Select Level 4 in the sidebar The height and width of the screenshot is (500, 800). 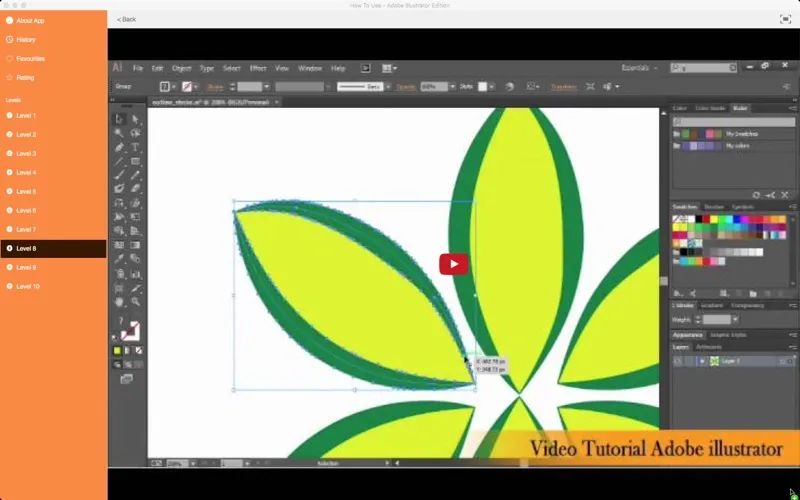coord(54,172)
